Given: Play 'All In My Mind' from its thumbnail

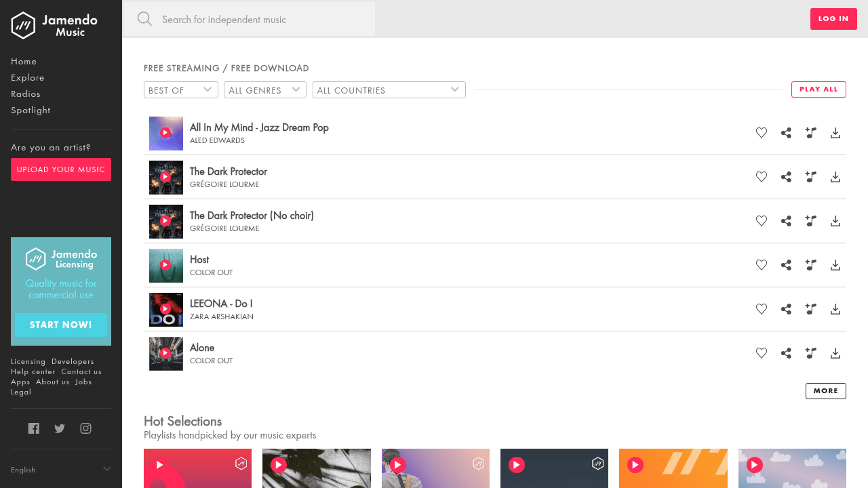Looking at the screenshot, I should (166, 134).
